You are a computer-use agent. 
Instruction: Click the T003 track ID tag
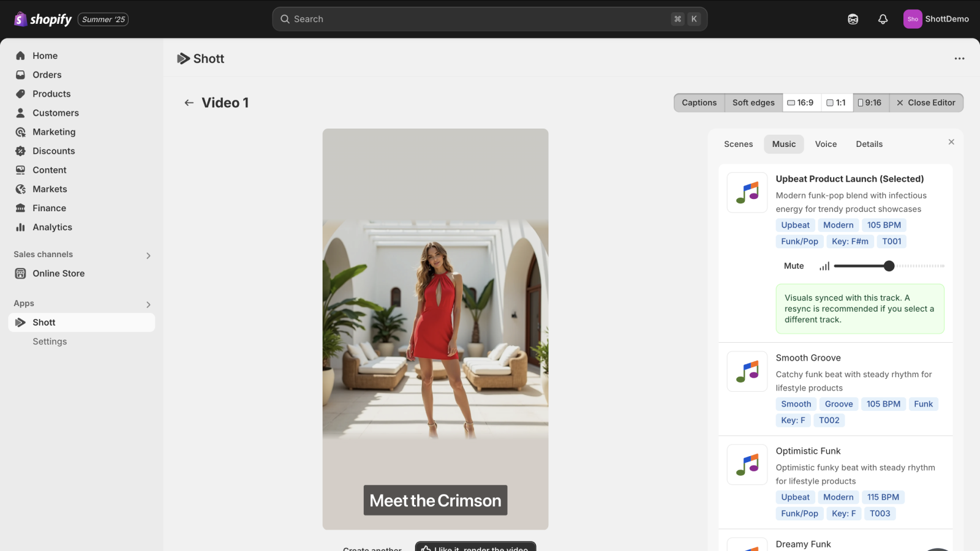click(880, 513)
